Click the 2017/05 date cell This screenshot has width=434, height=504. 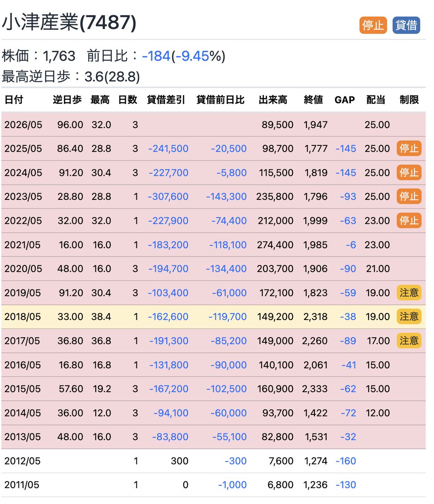23,341
